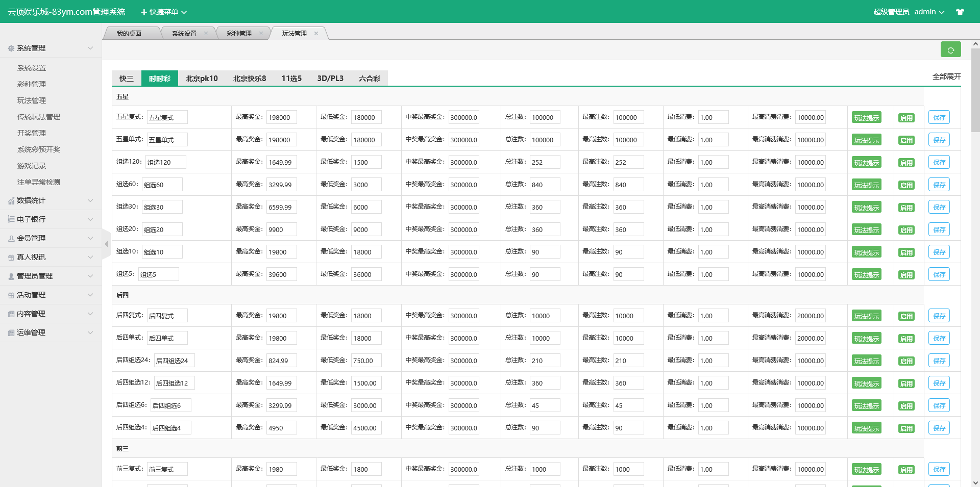Toggle 启用 status for 组选120
The image size is (980, 487).
click(x=906, y=163)
